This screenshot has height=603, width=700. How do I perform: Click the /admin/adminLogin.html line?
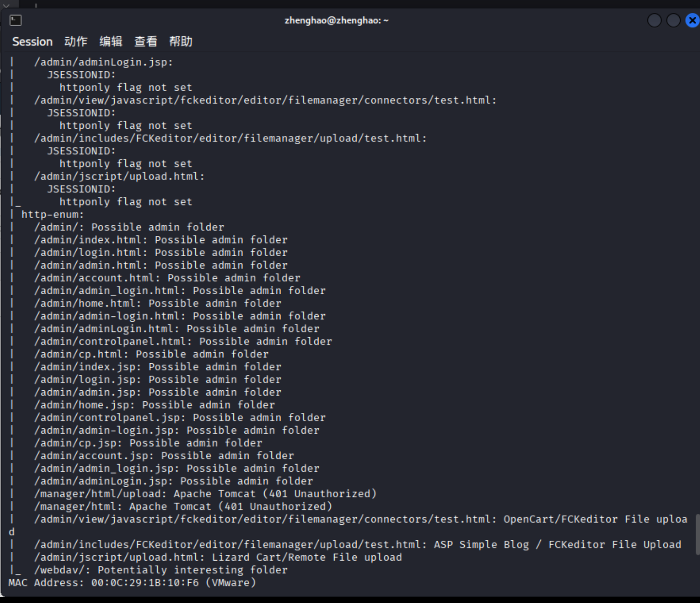tap(176, 329)
